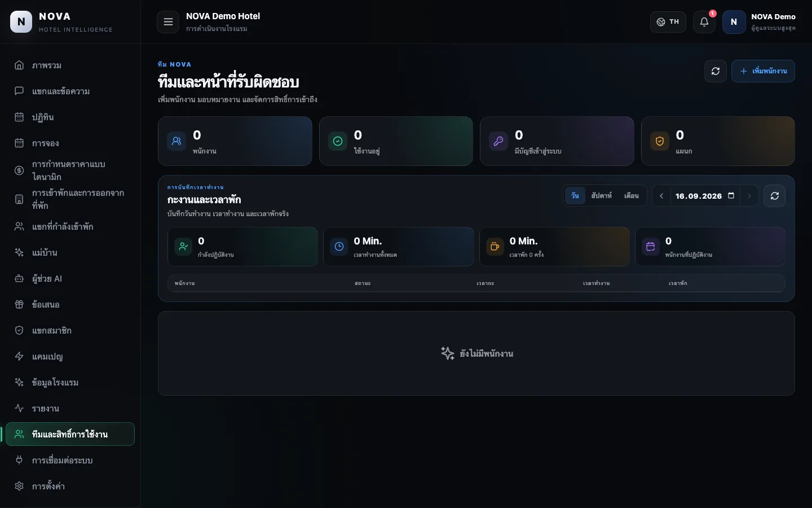The height and width of the screenshot is (508, 812).
Task: Click the robot icon for ผู้ช่วย AI
Action: point(19,279)
